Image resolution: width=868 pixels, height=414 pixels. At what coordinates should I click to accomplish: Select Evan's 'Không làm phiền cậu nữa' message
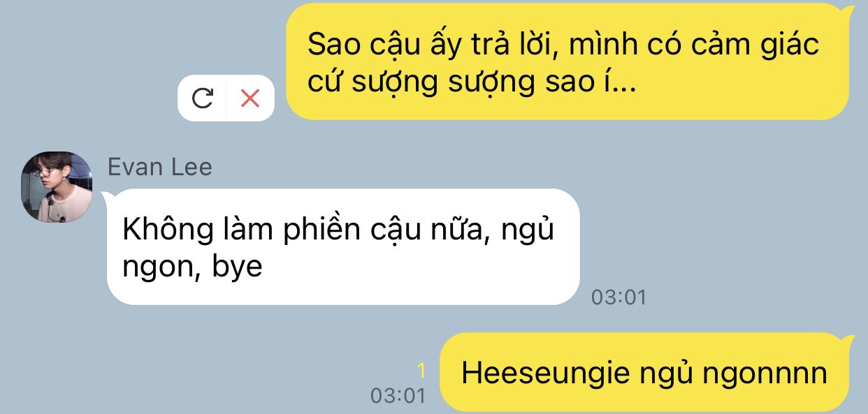click(343, 247)
